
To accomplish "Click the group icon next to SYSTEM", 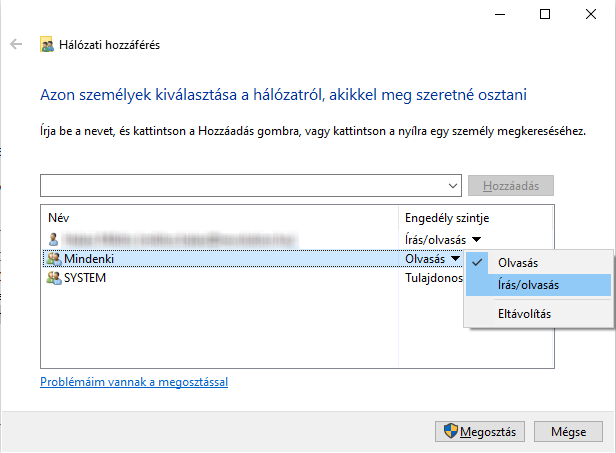I will (54, 278).
